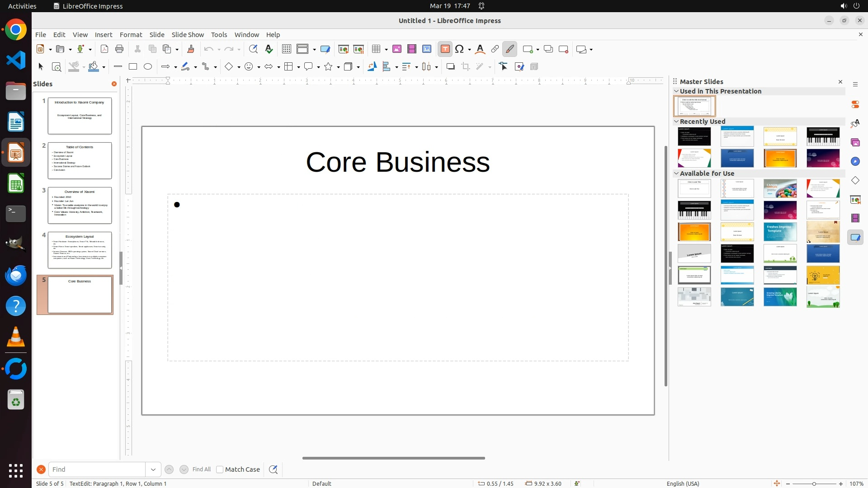Click the Insert Special Character icon
This screenshot has height=488, width=868.
[460, 49]
